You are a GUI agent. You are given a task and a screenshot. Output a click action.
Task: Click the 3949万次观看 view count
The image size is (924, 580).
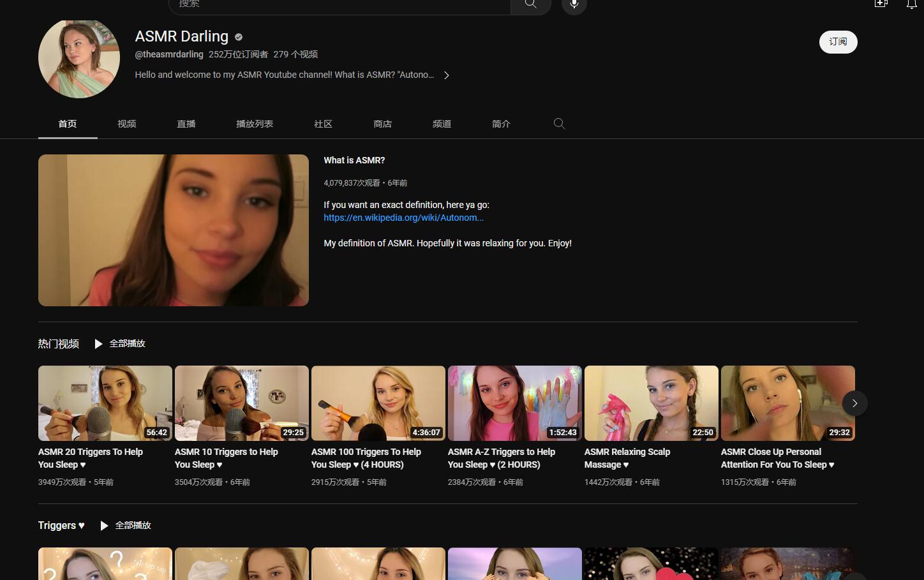(x=62, y=482)
